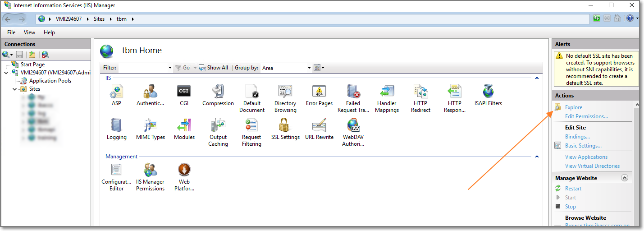
Task: Collapse the VMI294607 server node
Action: [6, 73]
